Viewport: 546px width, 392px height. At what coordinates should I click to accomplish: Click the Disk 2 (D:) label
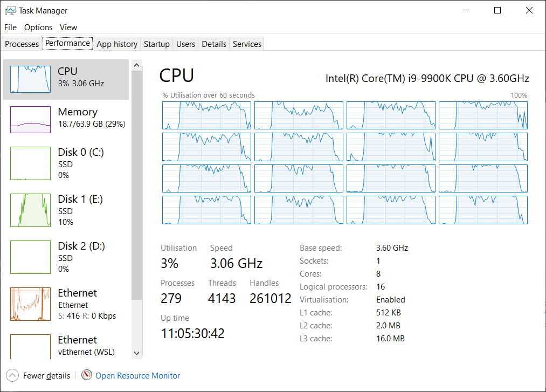pos(81,246)
